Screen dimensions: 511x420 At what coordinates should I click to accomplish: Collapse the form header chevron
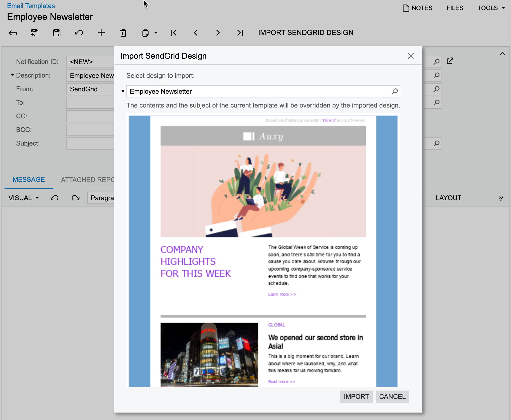point(502,53)
